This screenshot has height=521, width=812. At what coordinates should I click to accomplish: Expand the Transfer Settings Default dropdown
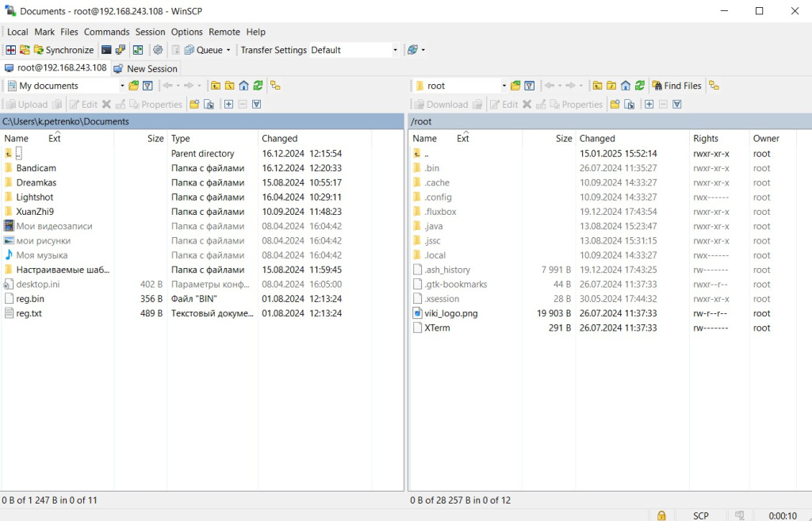tap(395, 50)
